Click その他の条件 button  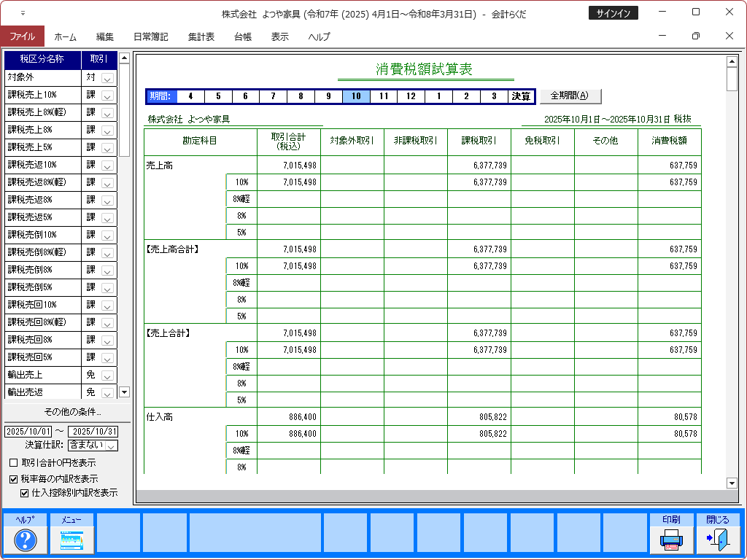click(x=67, y=413)
